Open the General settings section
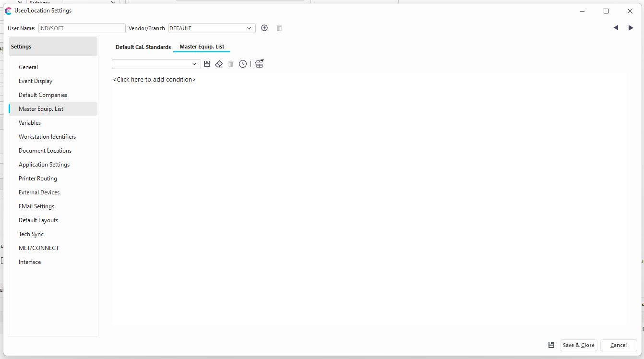644x359 pixels. (28, 67)
